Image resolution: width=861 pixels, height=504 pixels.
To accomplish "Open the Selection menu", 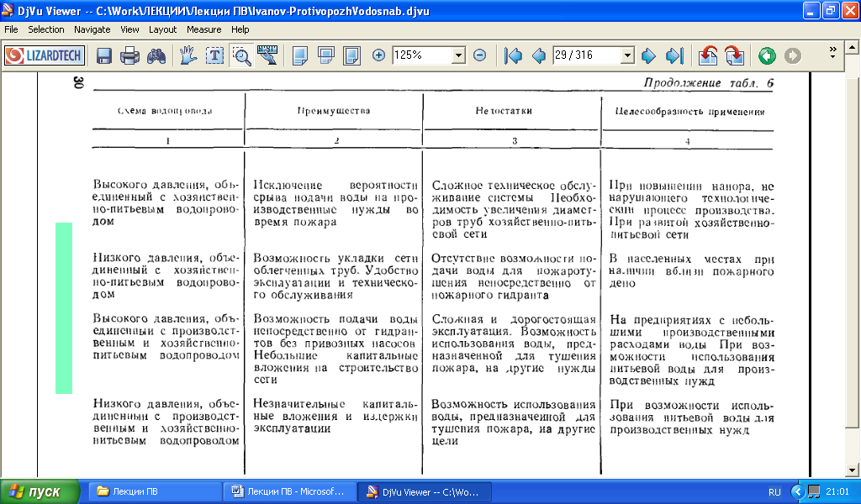I will point(46,29).
